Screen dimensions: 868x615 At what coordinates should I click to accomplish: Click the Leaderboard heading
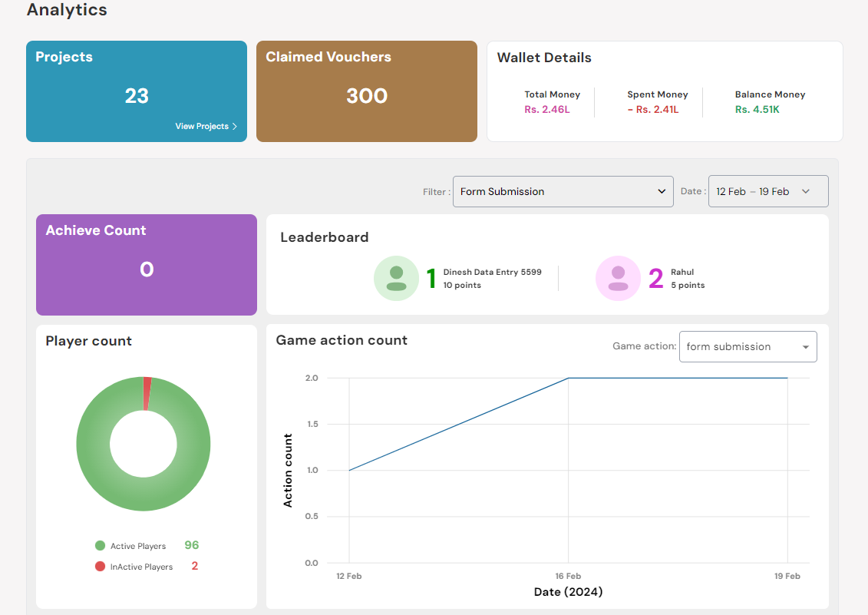pyautogui.click(x=325, y=237)
